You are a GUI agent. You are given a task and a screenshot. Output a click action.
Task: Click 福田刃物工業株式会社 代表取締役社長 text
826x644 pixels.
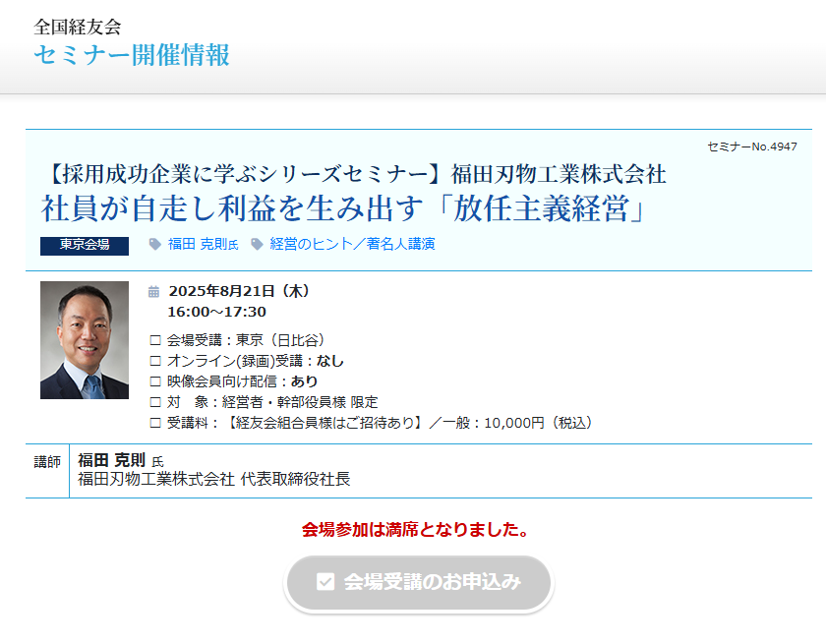click(214, 479)
